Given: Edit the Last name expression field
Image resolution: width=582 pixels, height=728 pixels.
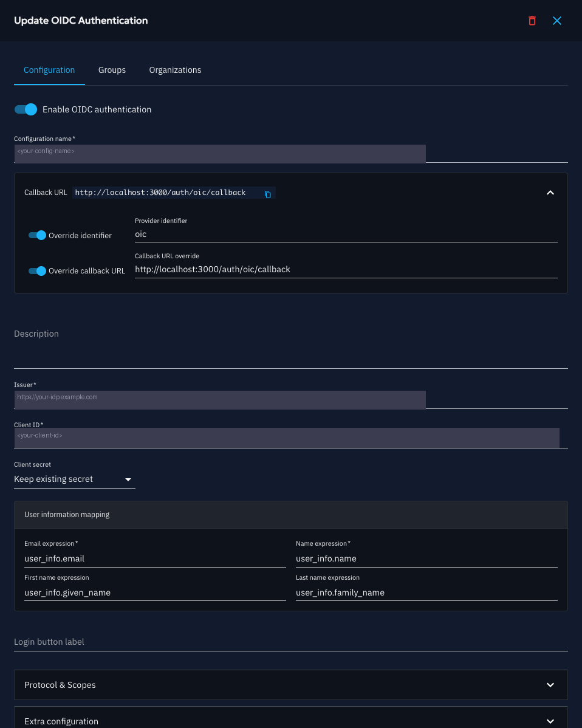Looking at the screenshot, I should [426, 592].
